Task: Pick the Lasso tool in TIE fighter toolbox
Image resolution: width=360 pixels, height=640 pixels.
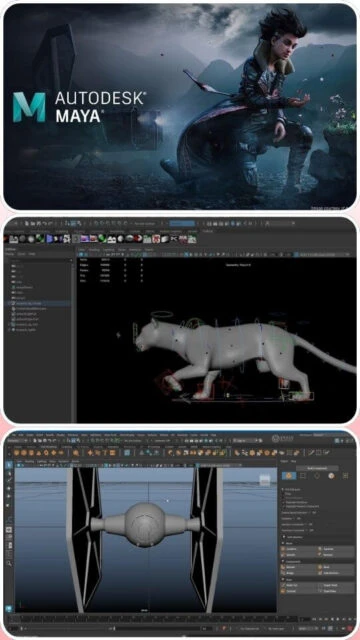Action: click(x=9, y=473)
